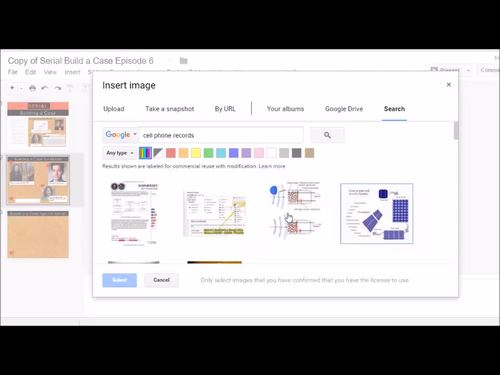The width and height of the screenshot is (500, 375).
Task: Switch to the Google Drive tab
Action: 344,109
